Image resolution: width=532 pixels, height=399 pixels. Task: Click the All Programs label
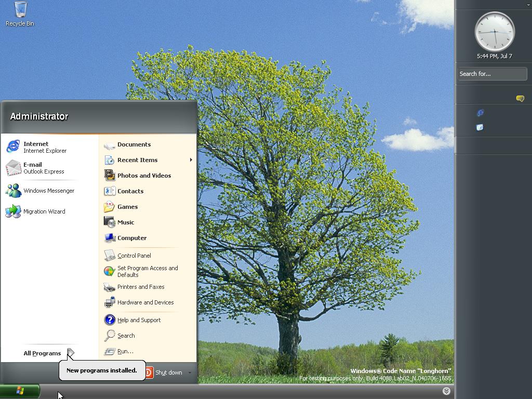(x=42, y=353)
